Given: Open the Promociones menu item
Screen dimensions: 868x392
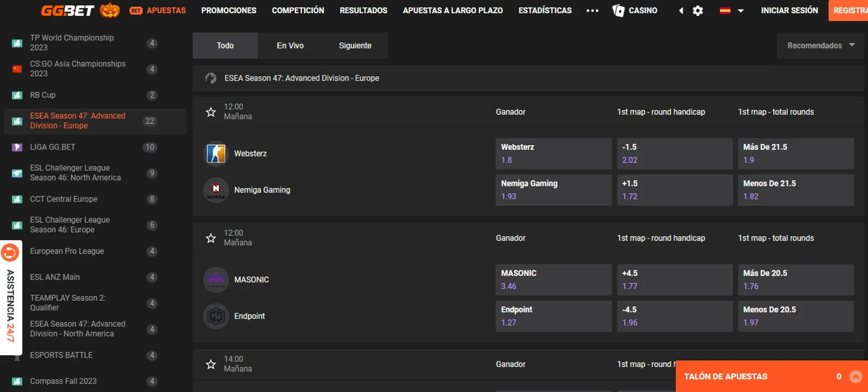Looking at the screenshot, I should coord(229,10).
